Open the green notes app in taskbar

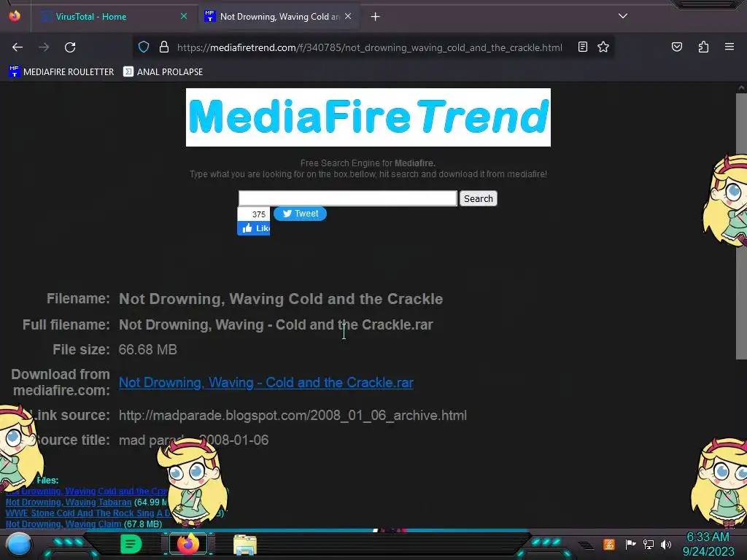coord(131,544)
